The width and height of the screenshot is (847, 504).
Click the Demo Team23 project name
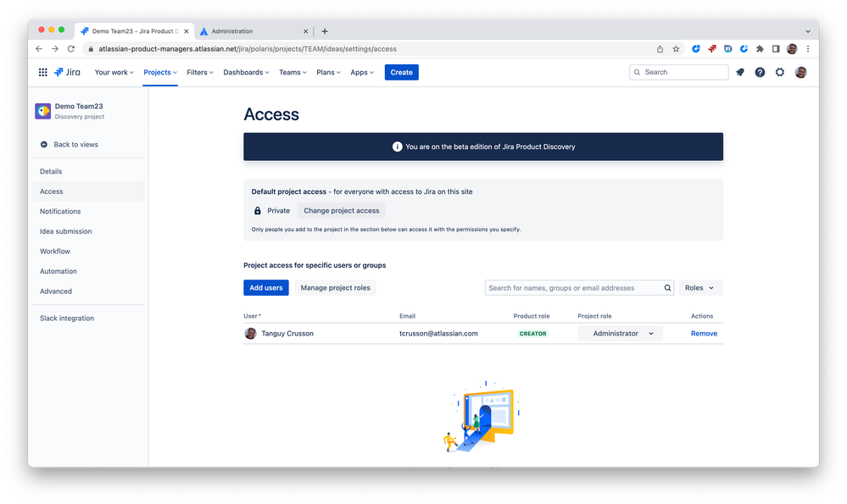pyautogui.click(x=79, y=106)
